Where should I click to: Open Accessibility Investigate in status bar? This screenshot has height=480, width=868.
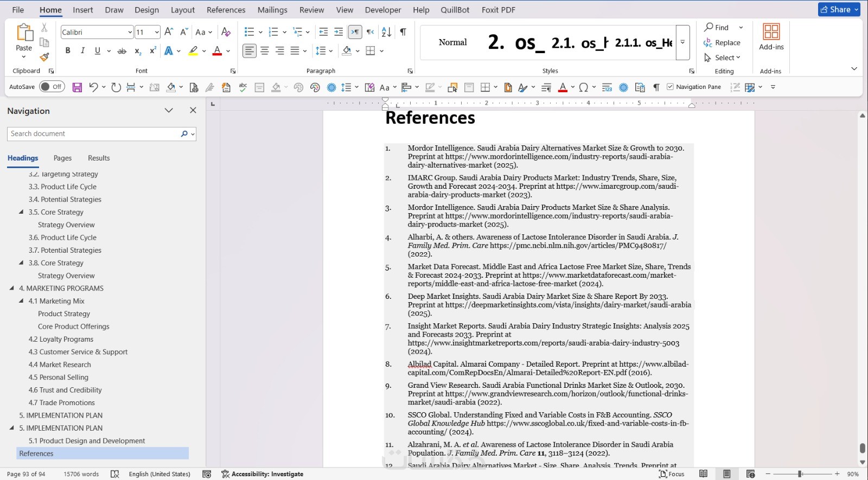262,474
